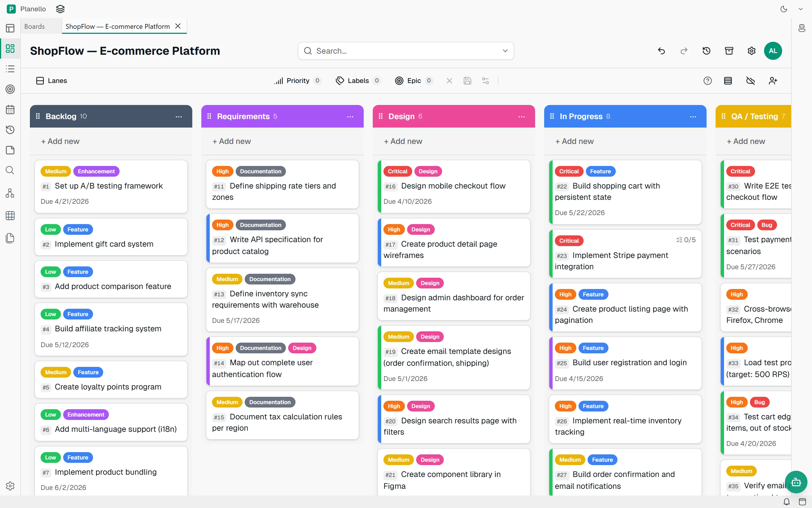This screenshot has height=508, width=812.
Task: Switch to the Boards tab
Action: 35,26
